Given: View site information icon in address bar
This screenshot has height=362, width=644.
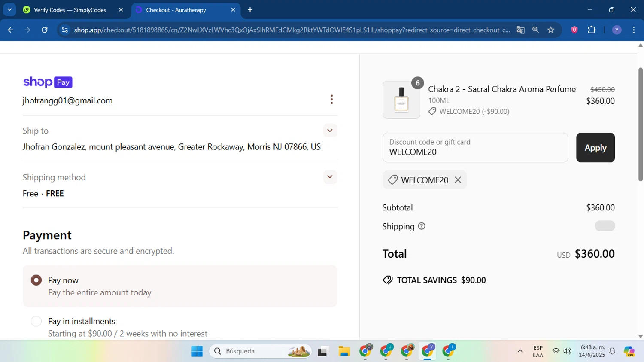Looking at the screenshot, I should [x=65, y=30].
